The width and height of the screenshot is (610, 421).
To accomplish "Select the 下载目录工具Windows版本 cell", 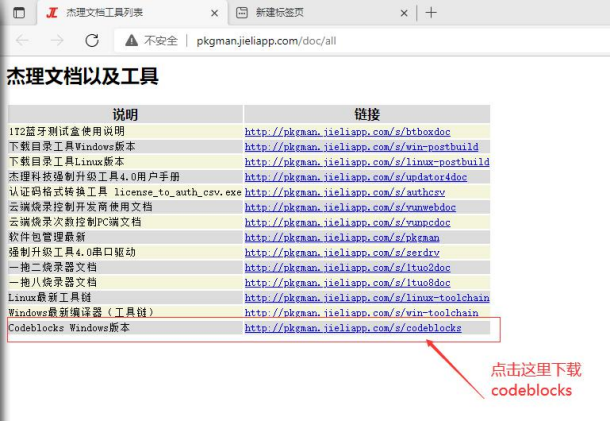I will coord(125,147).
